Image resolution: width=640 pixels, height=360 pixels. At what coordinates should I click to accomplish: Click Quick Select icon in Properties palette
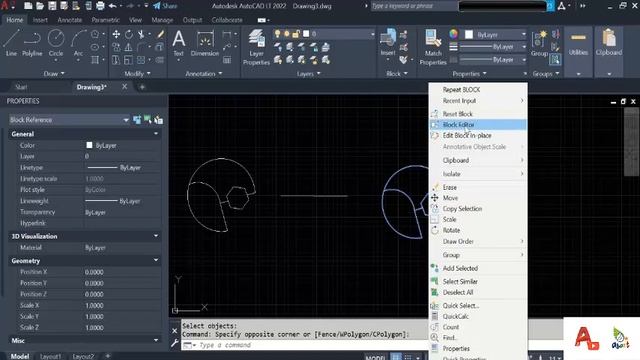[x=159, y=120]
